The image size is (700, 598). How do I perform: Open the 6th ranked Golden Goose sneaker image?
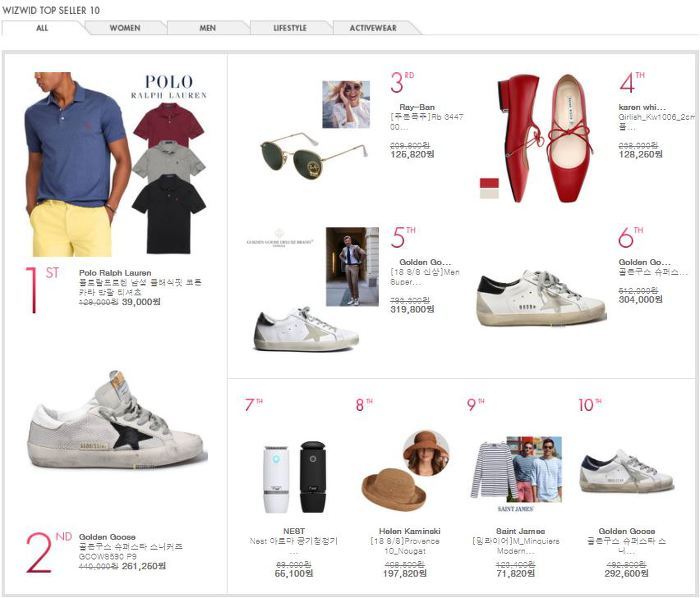tap(542, 298)
